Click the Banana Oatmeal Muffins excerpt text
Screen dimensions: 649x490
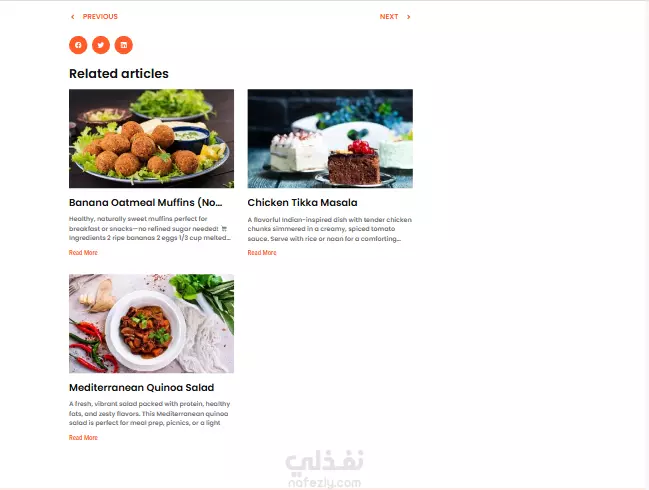coord(150,228)
